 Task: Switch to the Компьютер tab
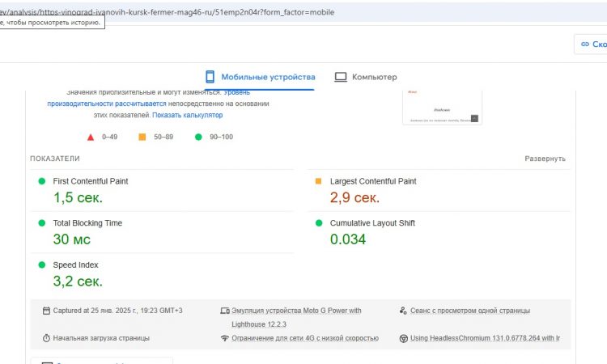[366, 77]
